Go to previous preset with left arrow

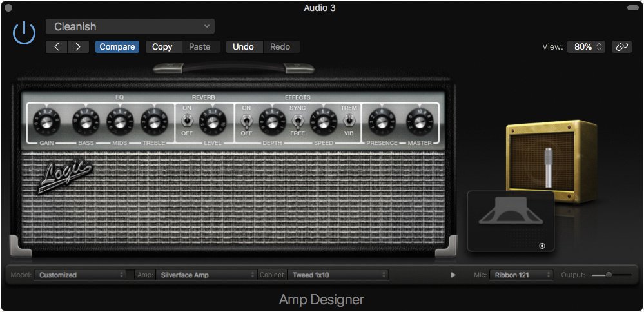point(57,46)
